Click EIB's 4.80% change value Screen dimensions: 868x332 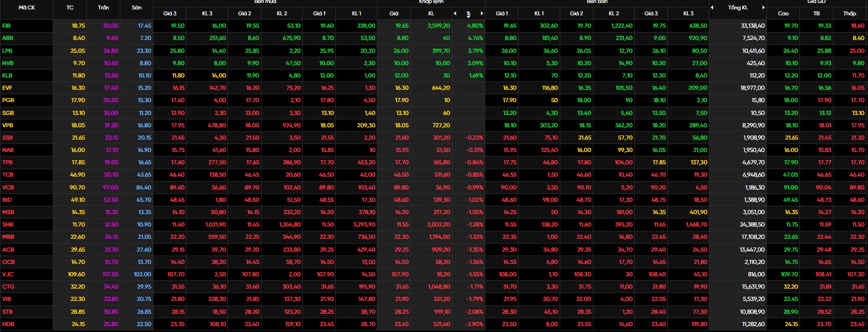[475, 26]
